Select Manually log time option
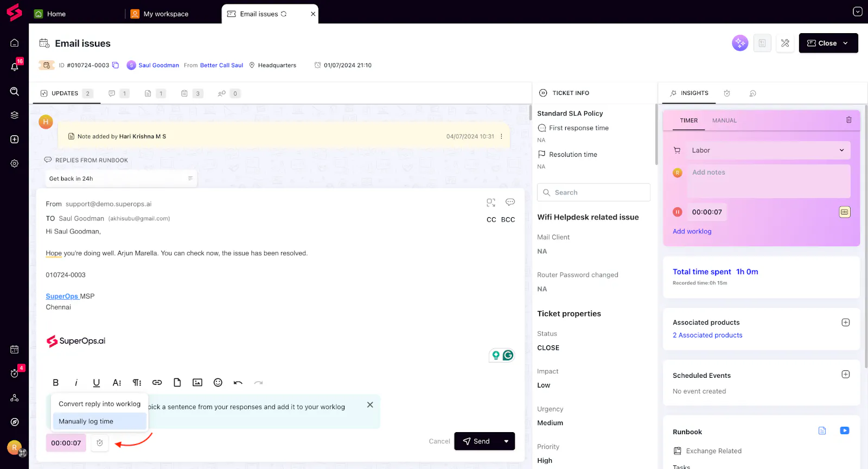 click(99, 421)
